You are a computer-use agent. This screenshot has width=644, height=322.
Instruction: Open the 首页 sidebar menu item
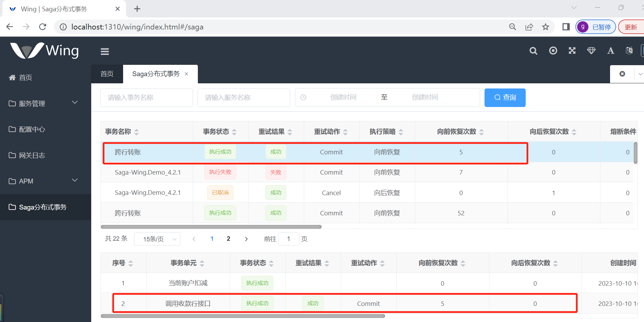(x=46, y=77)
